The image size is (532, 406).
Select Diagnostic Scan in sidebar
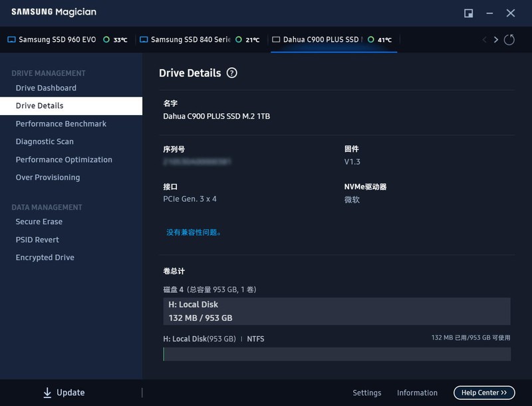point(45,142)
